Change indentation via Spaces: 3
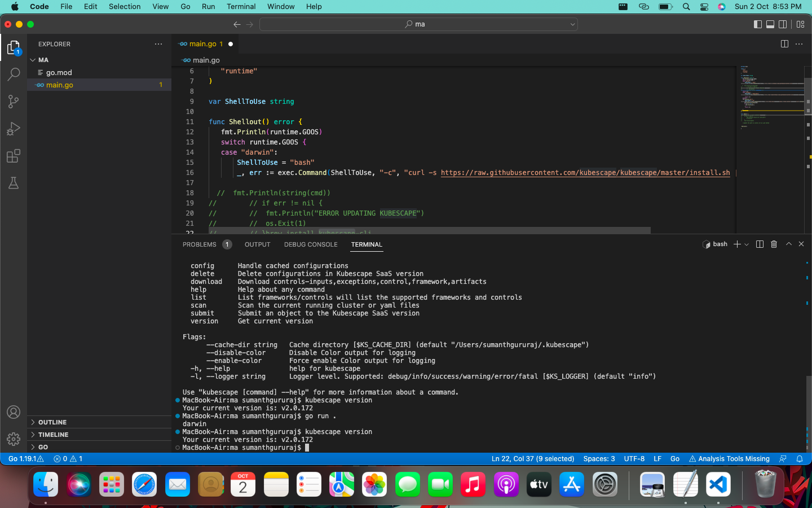Viewport: 812px width, 508px height. tap(599, 459)
